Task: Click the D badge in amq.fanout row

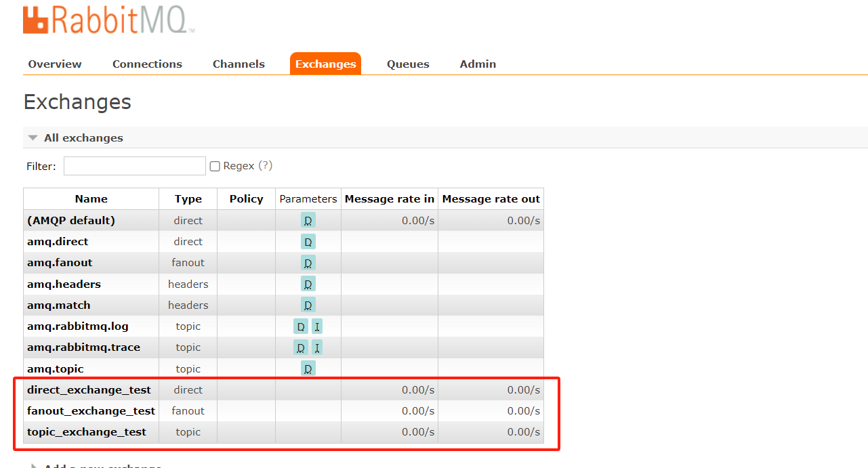Action: 308,263
